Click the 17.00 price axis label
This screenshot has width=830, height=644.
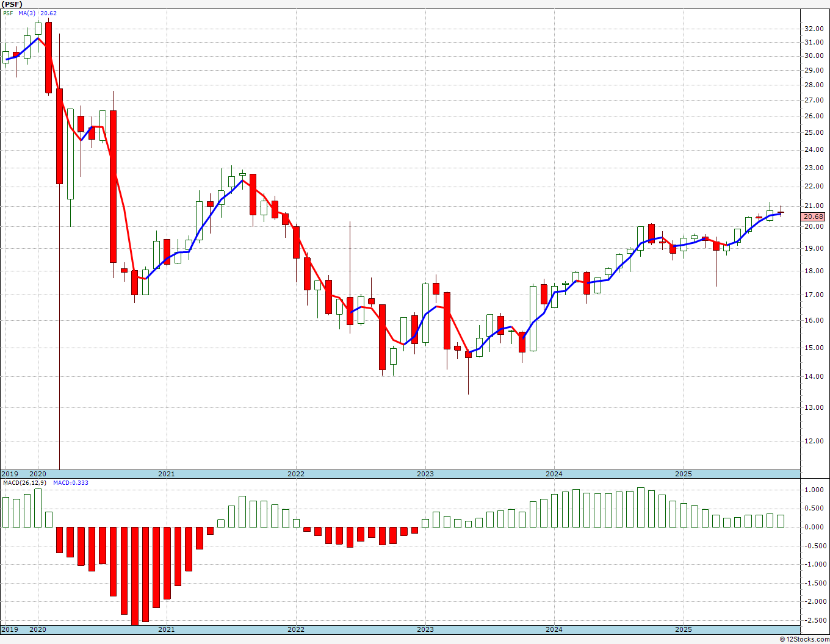(x=814, y=295)
